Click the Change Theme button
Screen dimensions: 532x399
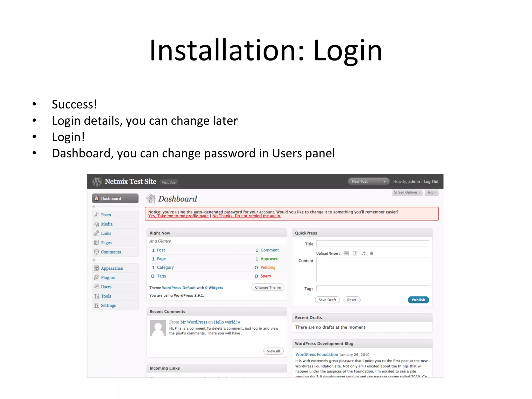pos(268,287)
